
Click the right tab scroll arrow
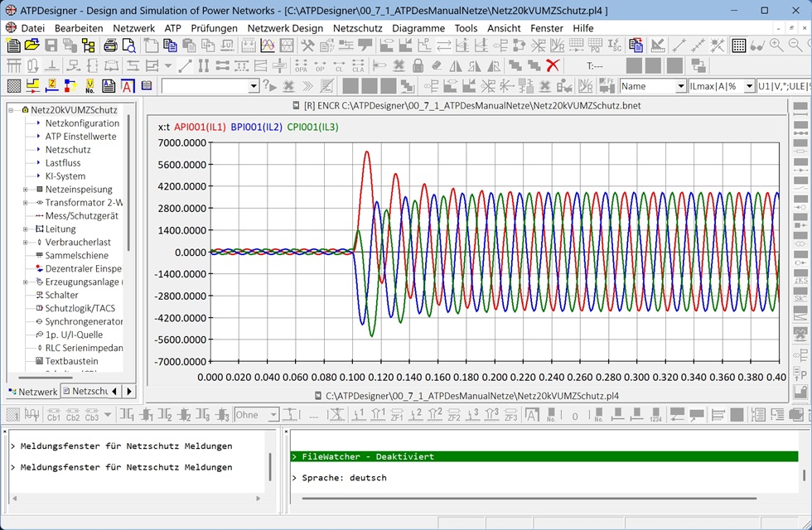click(x=129, y=391)
